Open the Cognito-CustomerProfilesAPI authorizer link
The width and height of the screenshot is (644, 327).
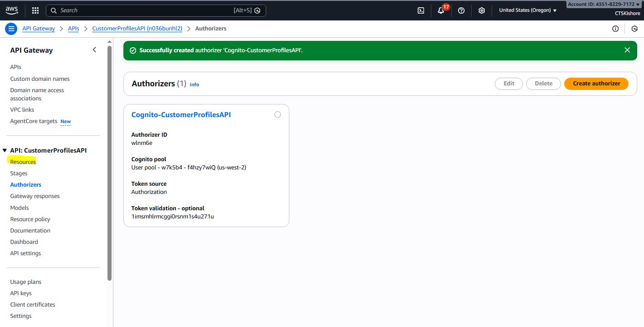[x=181, y=115]
